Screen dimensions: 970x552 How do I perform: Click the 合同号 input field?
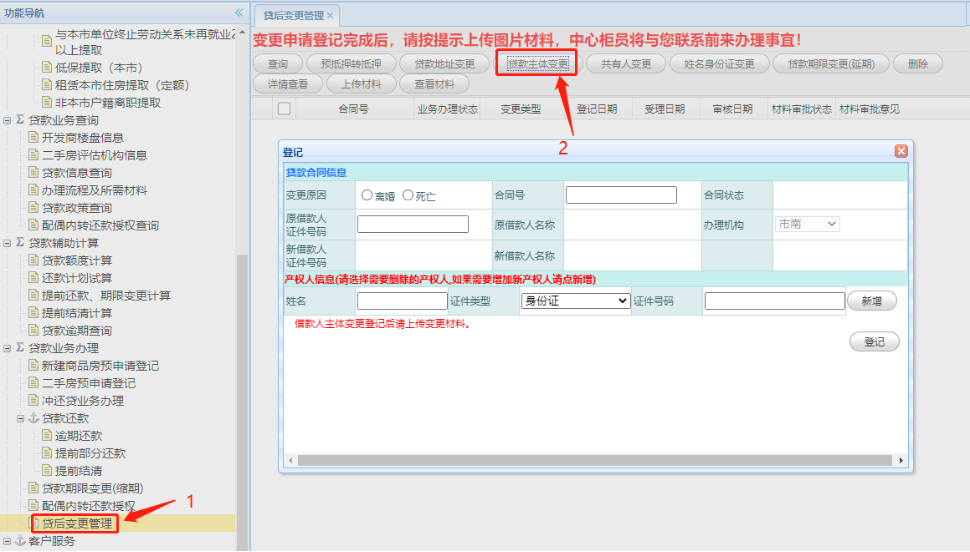point(620,195)
